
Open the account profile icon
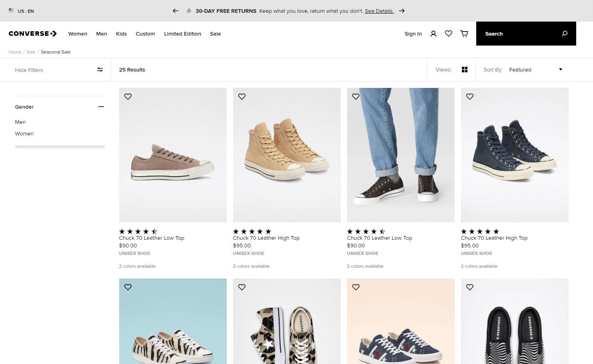pos(433,34)
